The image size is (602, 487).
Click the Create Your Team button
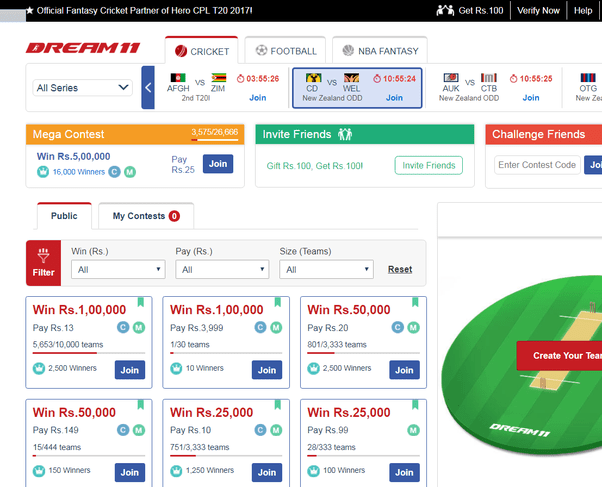(x=559, y=356)
